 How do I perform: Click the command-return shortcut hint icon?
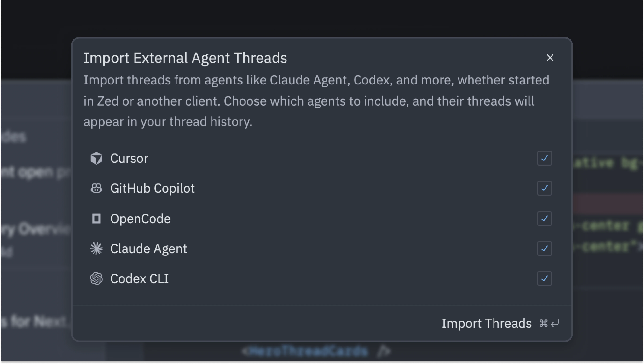(549, 323)
